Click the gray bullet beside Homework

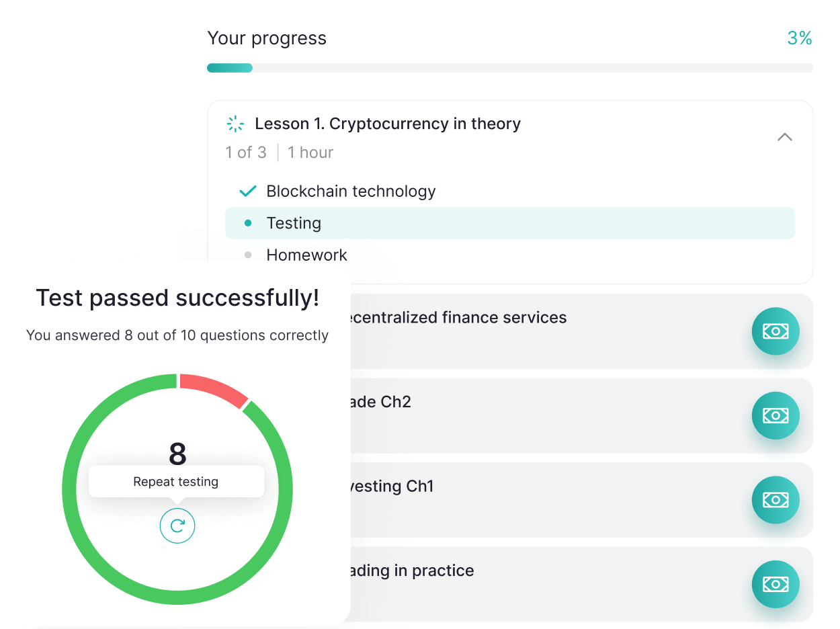pos(248,255)
